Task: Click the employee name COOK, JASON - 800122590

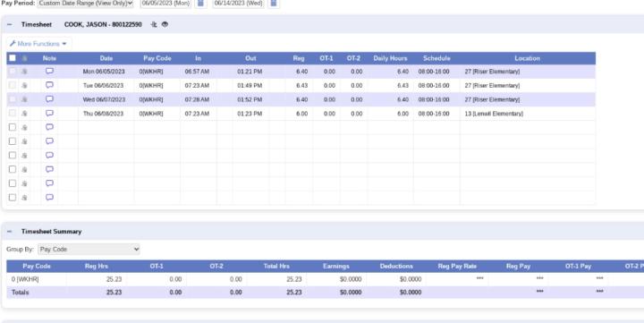Action: pos(103,25)
